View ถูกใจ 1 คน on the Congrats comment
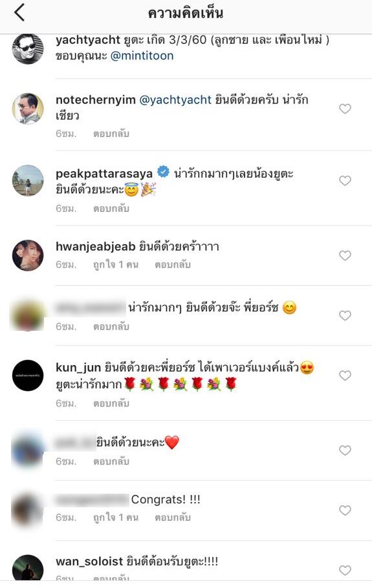 116,518
